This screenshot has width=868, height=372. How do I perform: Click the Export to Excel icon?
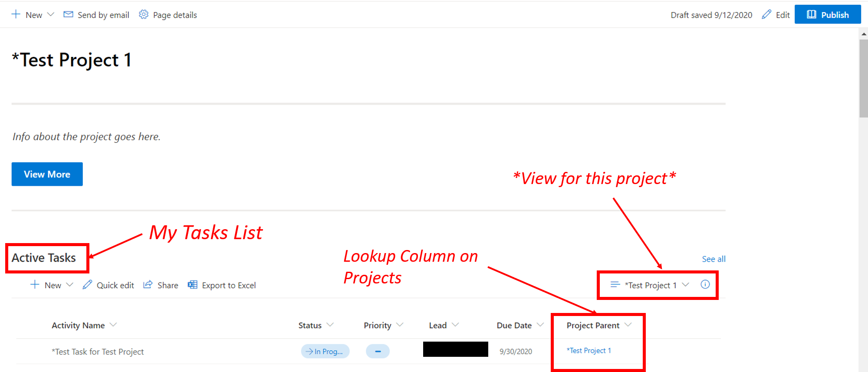click(x=192, y=285)
